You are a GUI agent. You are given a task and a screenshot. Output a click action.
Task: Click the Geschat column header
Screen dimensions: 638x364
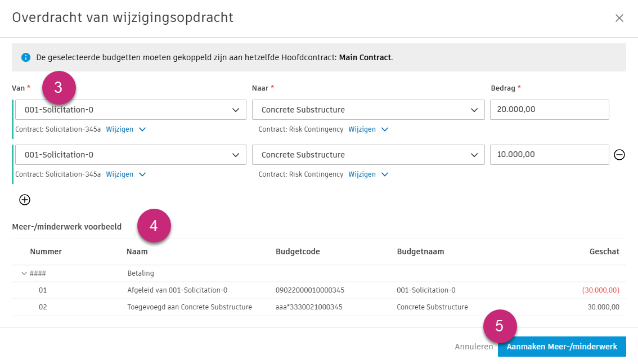point(604,251)
